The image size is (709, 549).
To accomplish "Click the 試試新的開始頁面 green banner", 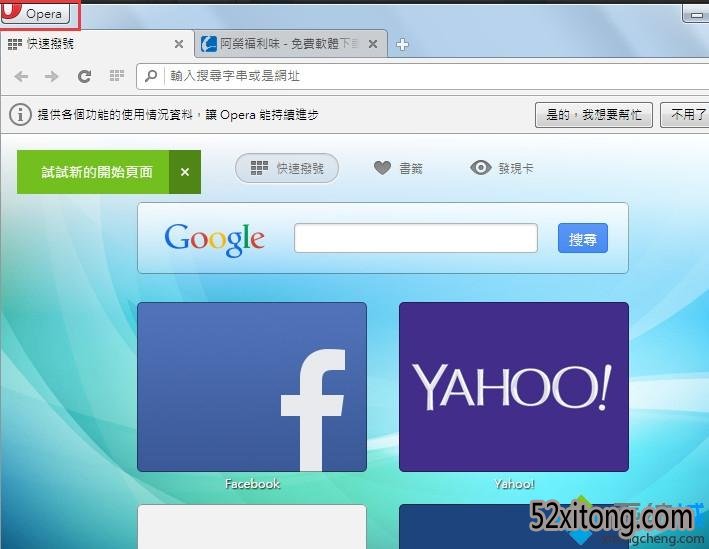I will 96,172.
